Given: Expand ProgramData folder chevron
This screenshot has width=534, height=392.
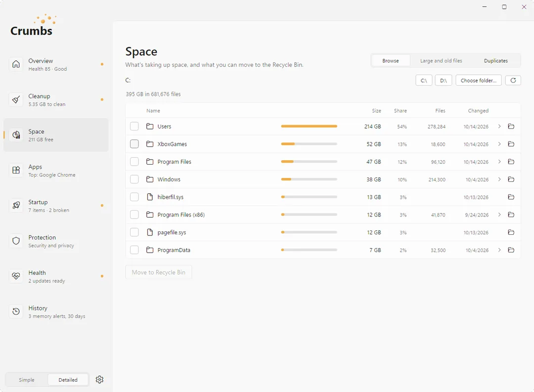Looking at the screenshot, I should (x=499, y=250).
